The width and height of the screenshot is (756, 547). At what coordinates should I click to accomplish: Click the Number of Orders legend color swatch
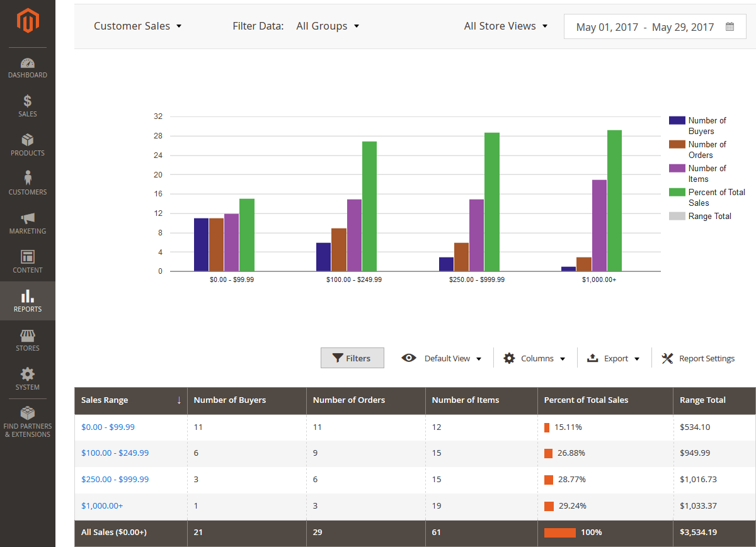(677, 144)
